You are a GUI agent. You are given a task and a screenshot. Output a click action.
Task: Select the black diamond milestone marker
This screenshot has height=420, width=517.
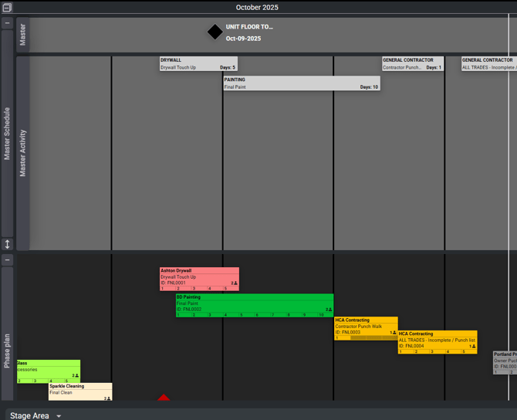[215, 32]
